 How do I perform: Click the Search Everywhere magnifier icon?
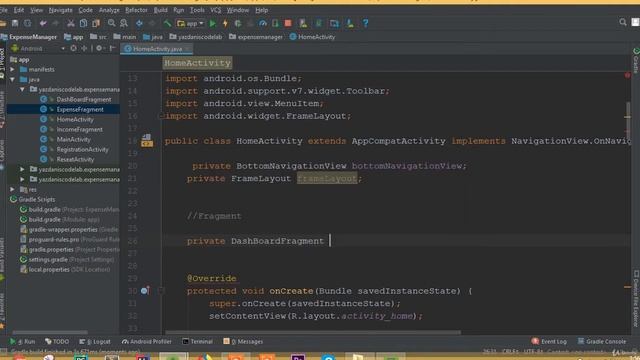click(622, 22)
